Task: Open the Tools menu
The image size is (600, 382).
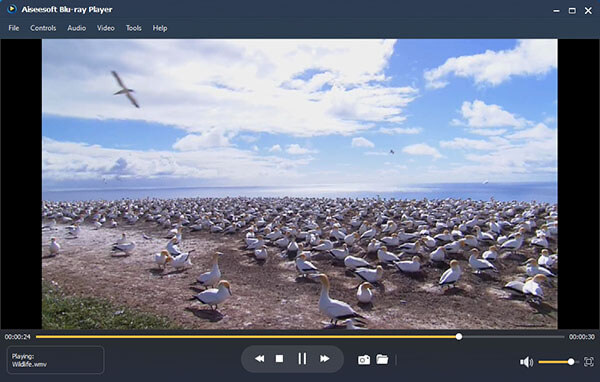Action: (134, 28)
